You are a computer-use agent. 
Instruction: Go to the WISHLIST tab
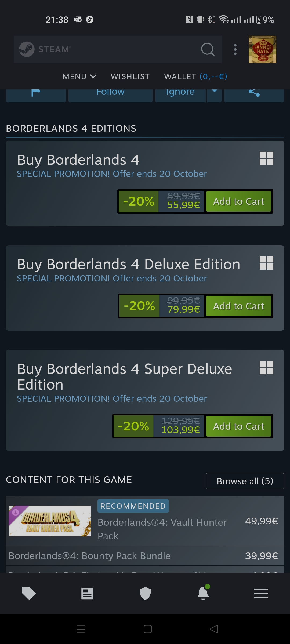130,77
